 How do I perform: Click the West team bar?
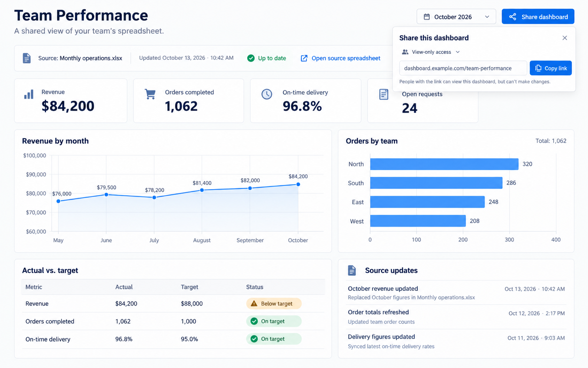[418, 221]
